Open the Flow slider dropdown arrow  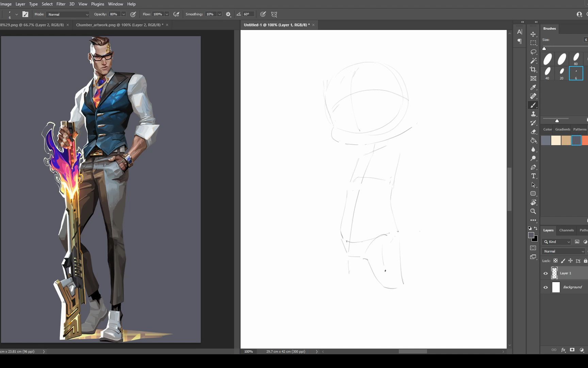167,14
